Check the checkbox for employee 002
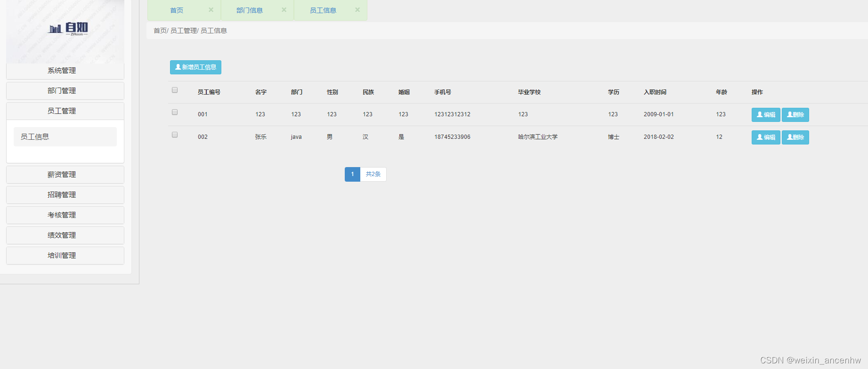The image size is (868, 369). [175, 135]
